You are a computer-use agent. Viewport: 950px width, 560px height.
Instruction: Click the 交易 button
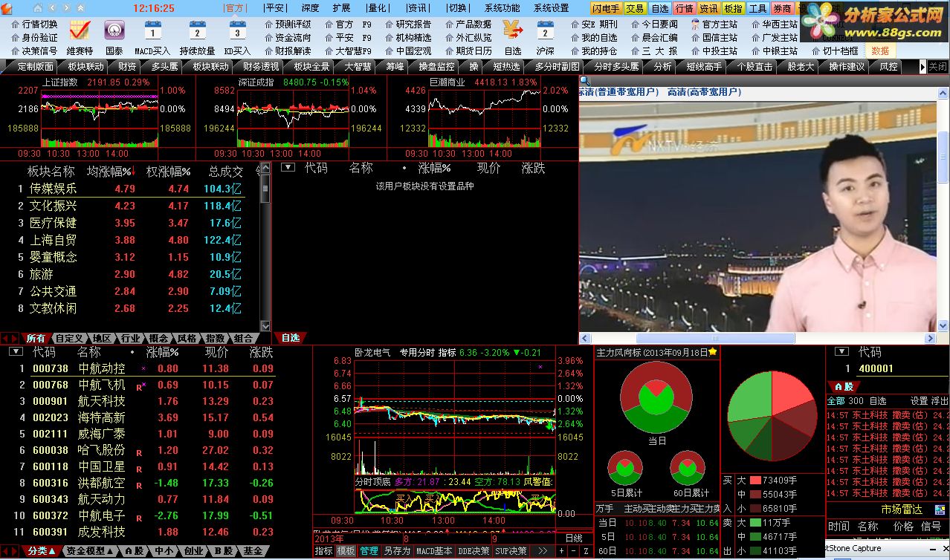[x=635, y=8]
